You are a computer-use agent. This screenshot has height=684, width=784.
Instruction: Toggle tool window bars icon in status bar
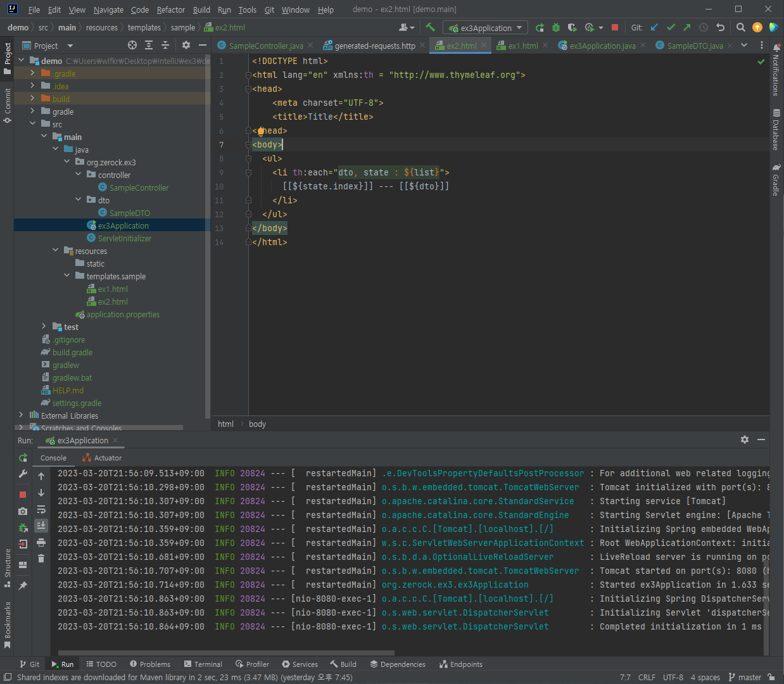pyautogui.click(x=7, y=677)
